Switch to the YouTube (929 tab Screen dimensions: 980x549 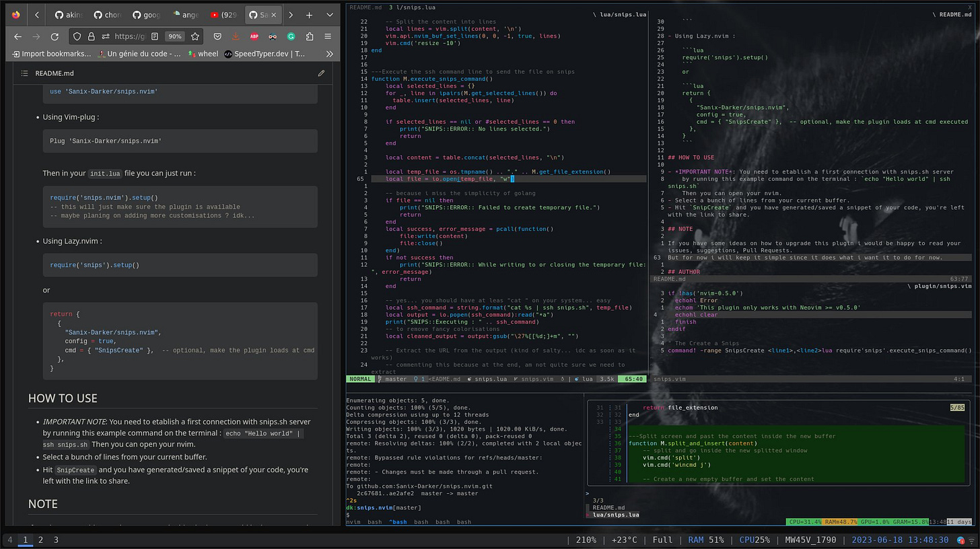click(225, 15)
